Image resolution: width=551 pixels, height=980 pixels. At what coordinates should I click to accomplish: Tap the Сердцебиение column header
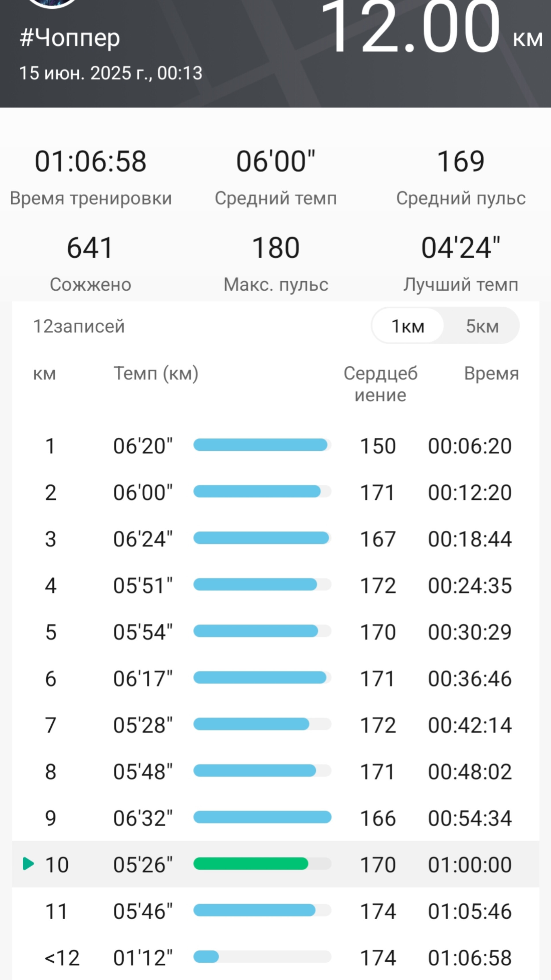pos(381,384)
